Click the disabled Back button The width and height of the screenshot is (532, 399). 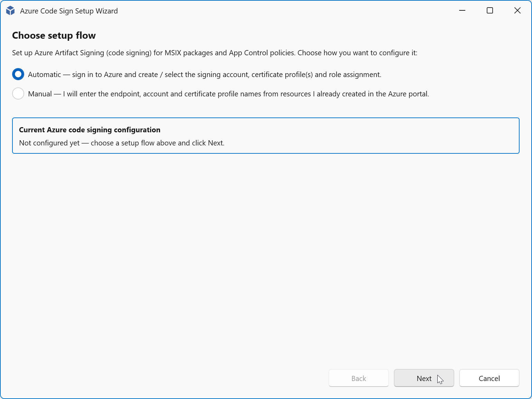tap(359, 378)
